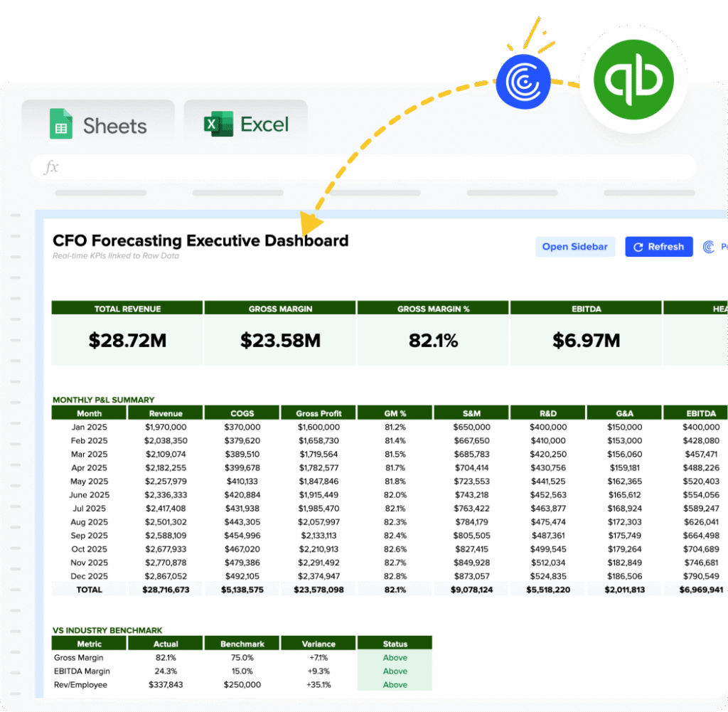Expand the TOTAL REVENUE KPI card header
Image resolution: width=728 pixels, height=712 pixels.
coord(127,308)
